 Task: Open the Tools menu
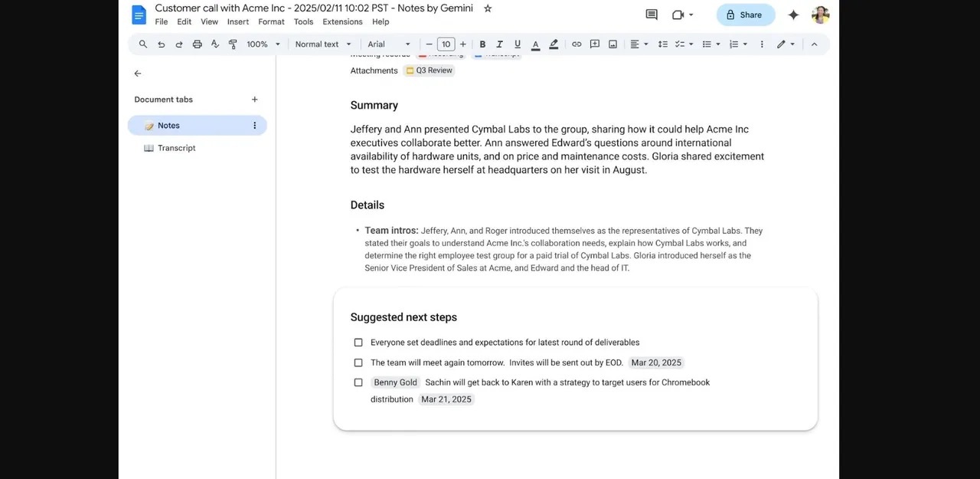click(304, 22)
